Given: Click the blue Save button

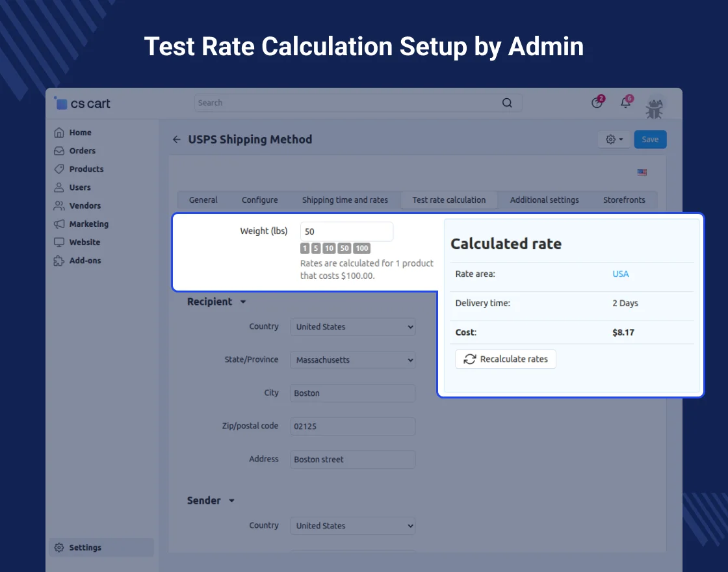Looking at the screenshot, I should click(650, 140).
